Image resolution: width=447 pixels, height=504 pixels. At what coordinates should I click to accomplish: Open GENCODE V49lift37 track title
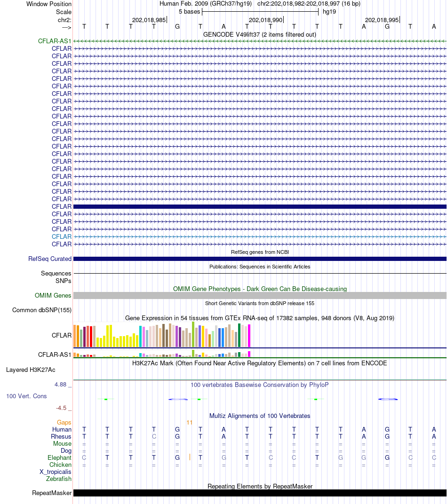[x=260, y=34]
